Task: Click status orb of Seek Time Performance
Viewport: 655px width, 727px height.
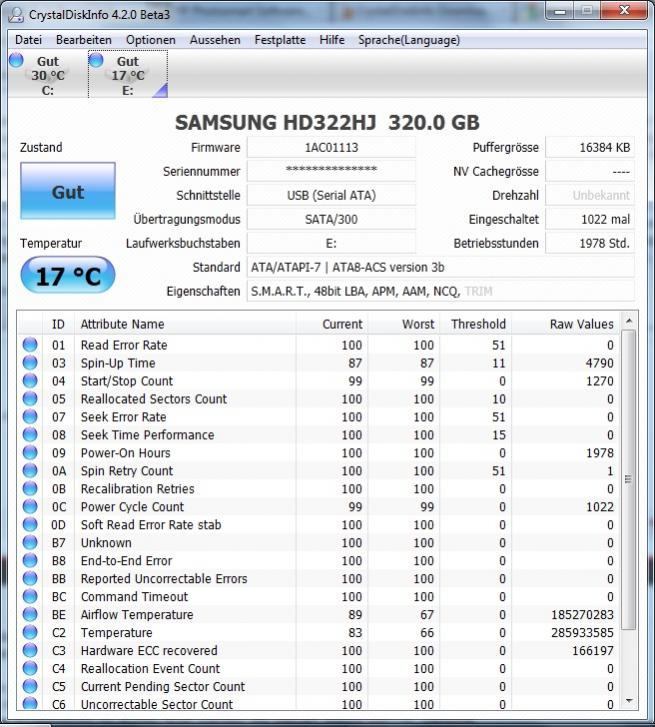Action: [30, 434]
